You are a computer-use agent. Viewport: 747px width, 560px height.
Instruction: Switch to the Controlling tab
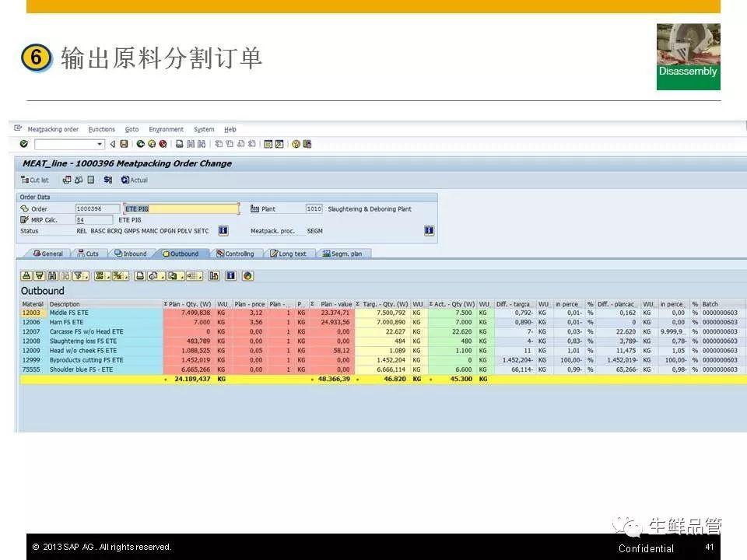(236, 254)
